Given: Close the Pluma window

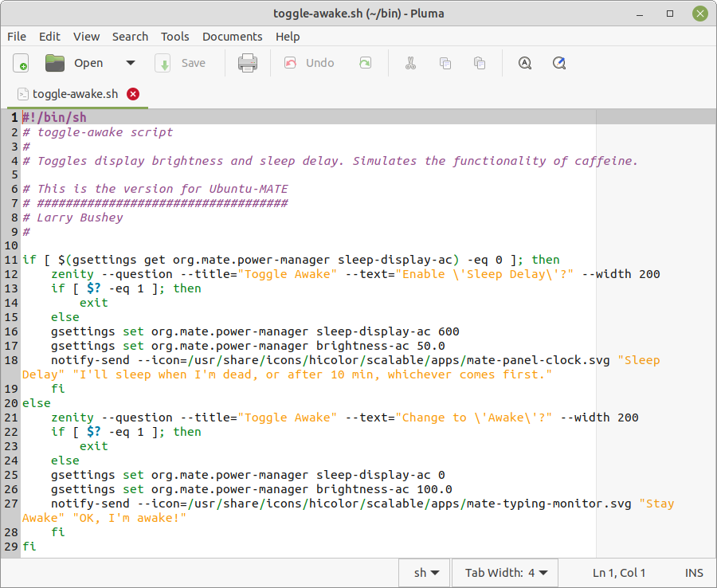Looking at the screenshot, I should 700,14.
